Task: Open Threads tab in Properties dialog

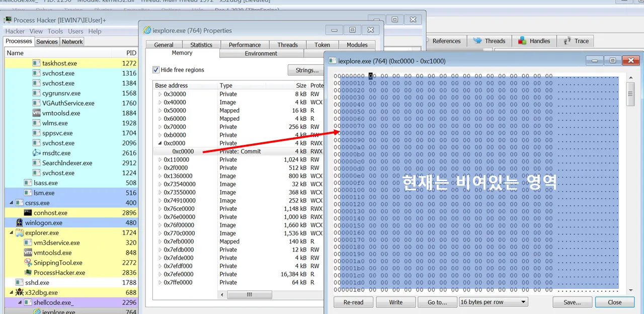Action: click(x=288, y=45)
